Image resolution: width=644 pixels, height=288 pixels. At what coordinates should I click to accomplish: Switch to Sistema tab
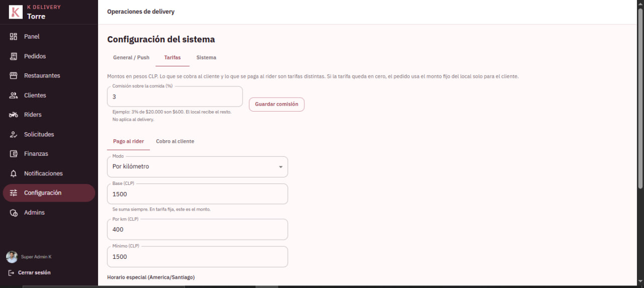pyautogui.click(x=206, y=58)
